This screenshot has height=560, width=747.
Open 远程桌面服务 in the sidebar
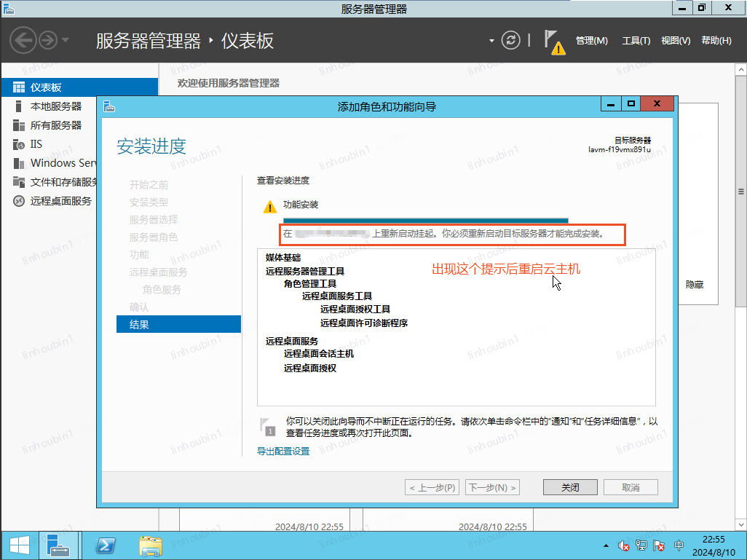[x=60, y=201]
